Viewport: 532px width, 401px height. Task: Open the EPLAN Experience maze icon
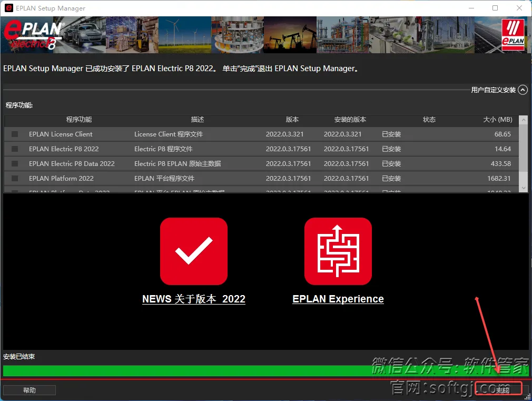pyautogui.click(x=338, y=251)
